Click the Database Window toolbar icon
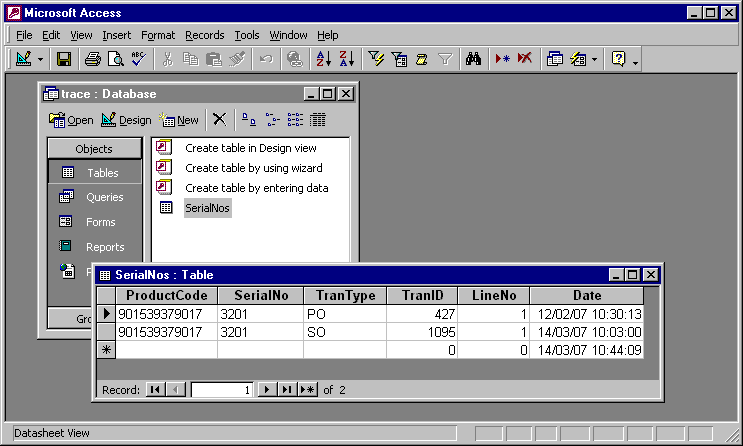Image resolution: width=743 pixels, height=446 pixels. pyautogui.click(x=554, y=59)
